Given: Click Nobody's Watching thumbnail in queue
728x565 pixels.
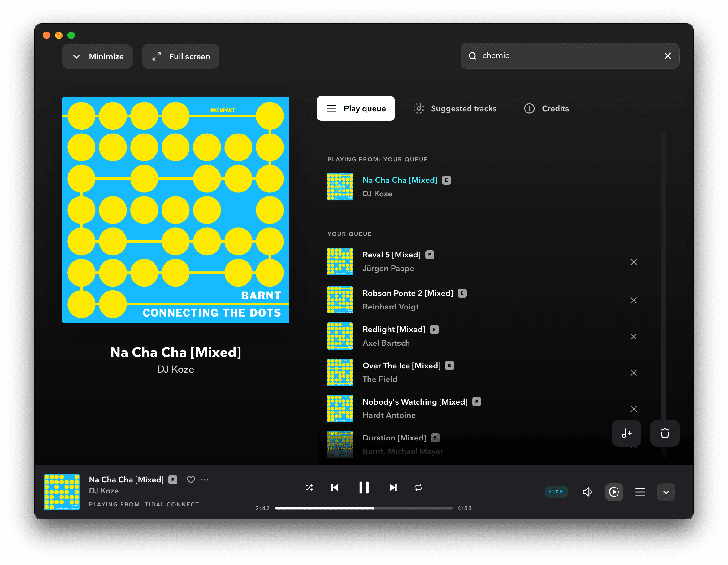Looking at the screenshot, I should click(340, 409).
